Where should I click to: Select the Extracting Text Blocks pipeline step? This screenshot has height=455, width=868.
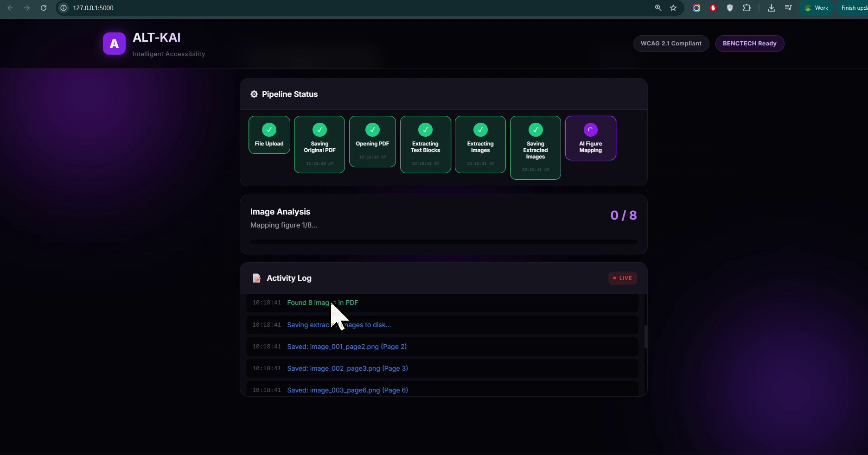pyautogui.click(x=425, y=145)
